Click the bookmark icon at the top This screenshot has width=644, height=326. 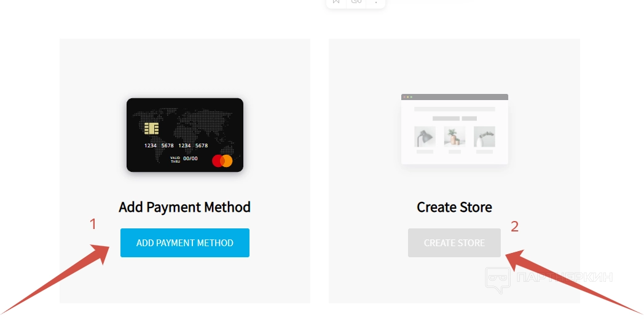coord(336,2)
